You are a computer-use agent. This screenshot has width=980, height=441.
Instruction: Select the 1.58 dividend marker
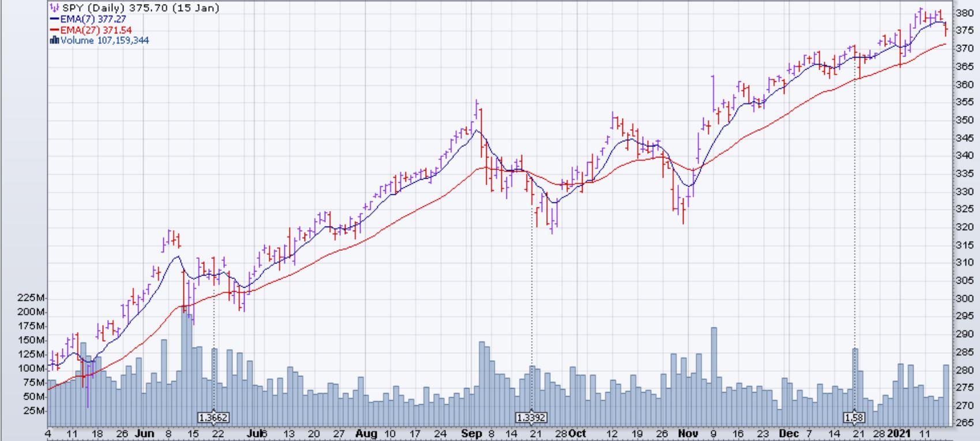tap(854, 417)
